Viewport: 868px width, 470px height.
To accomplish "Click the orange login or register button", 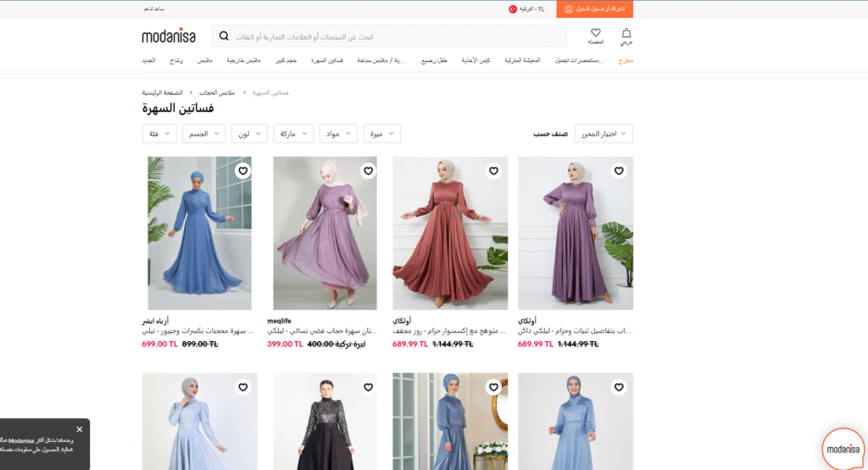I will click(594, 8).
